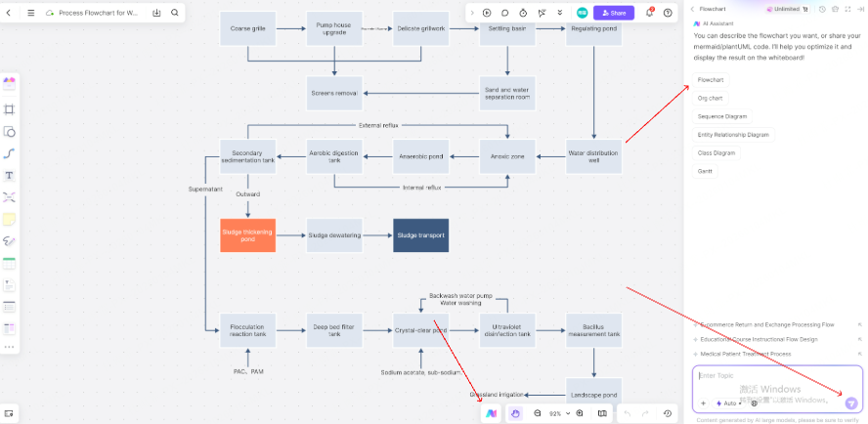The height and width of the screenshot is (424, 868).
Task: Toggle the hand pan mode
Action: coord(515,413)
